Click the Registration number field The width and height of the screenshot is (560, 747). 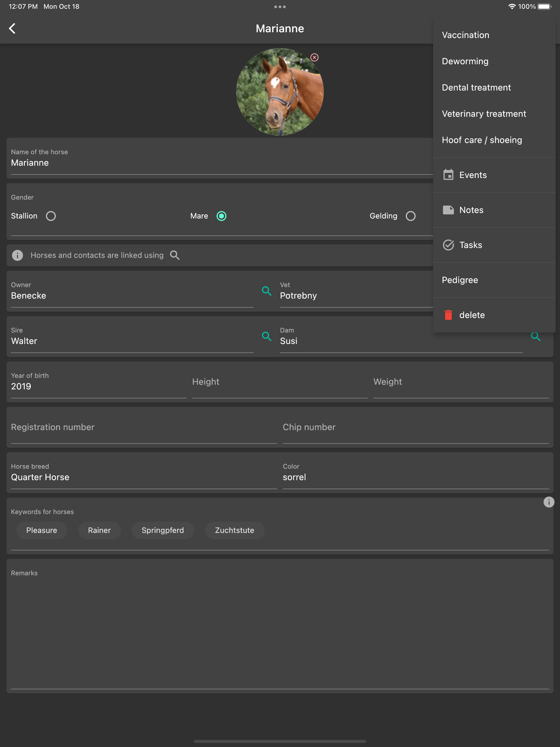click(144, 428)
